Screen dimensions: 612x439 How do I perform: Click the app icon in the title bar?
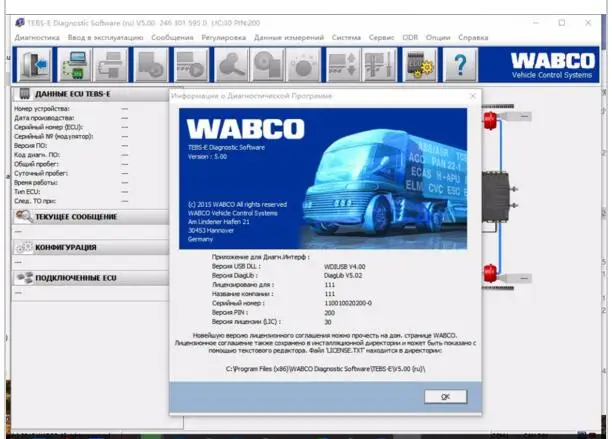click(x=20, y=23)
